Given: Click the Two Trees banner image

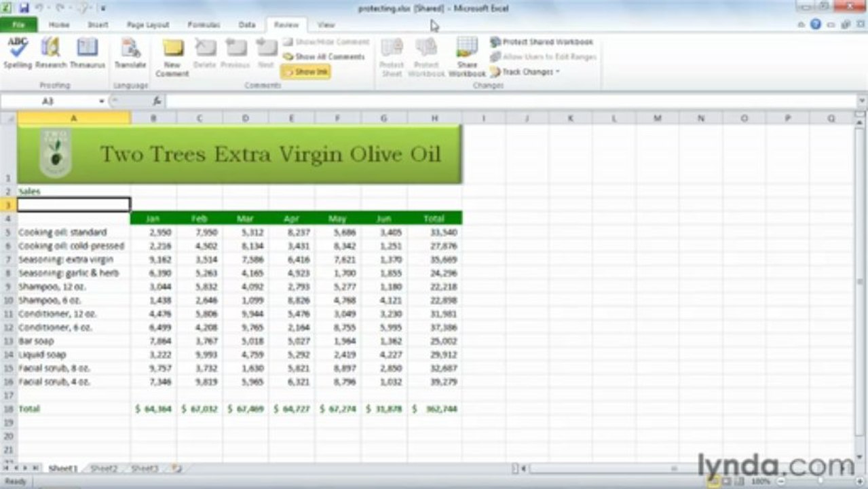Looking at the screenshot, I should coord(240,154).
